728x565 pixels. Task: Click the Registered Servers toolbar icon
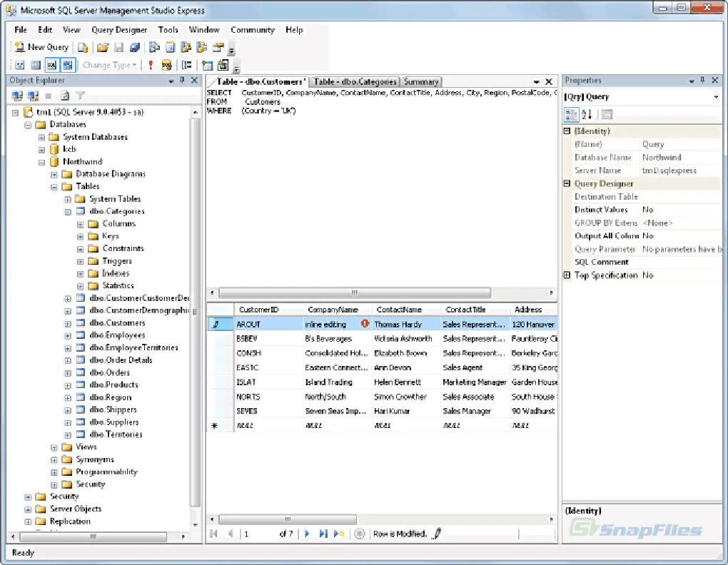coord(154,47)
